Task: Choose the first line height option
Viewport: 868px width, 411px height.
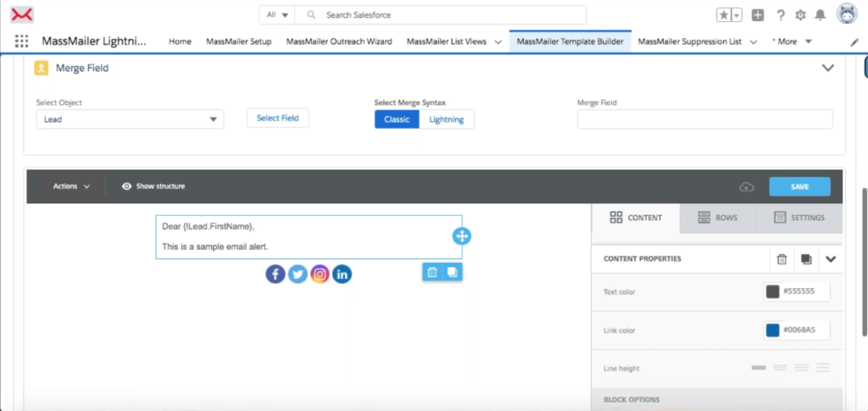Action: tap(759, 368)
